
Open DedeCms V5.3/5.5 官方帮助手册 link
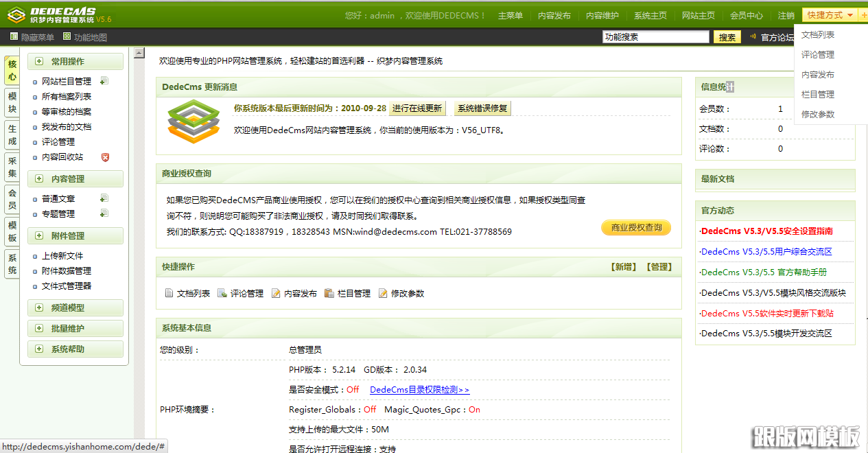pyautogui.click(x=763, y=272)
